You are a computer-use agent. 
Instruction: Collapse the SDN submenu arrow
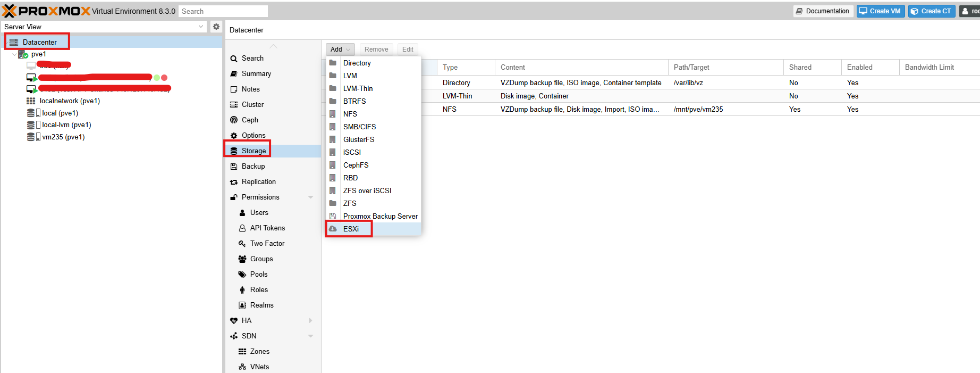pos(311,336)
